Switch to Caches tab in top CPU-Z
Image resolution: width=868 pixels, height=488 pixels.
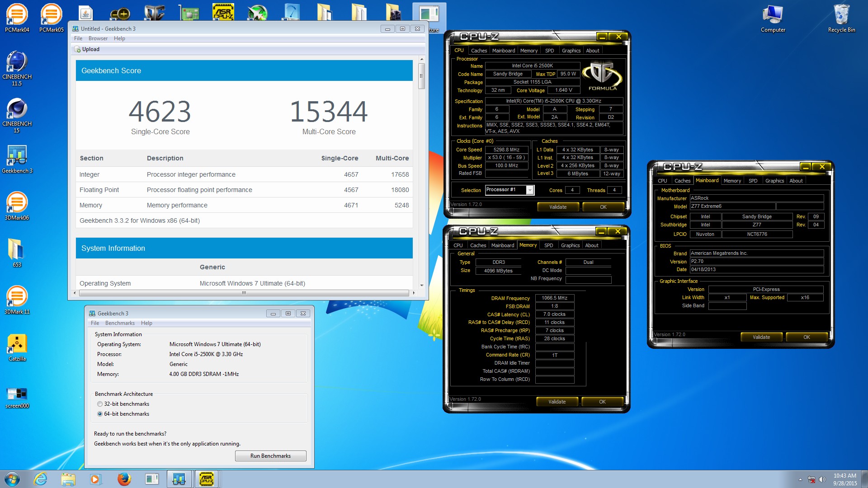[479, 51]
